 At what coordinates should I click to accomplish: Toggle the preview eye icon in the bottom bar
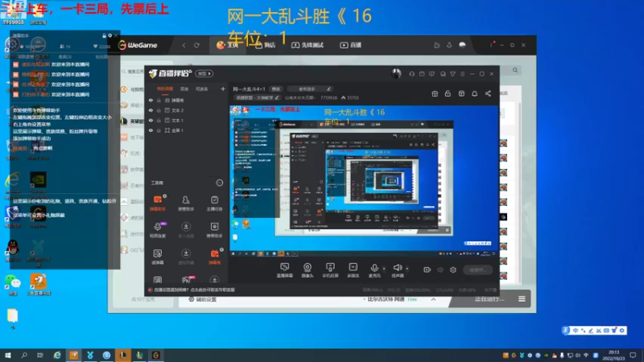click(440, 269)
